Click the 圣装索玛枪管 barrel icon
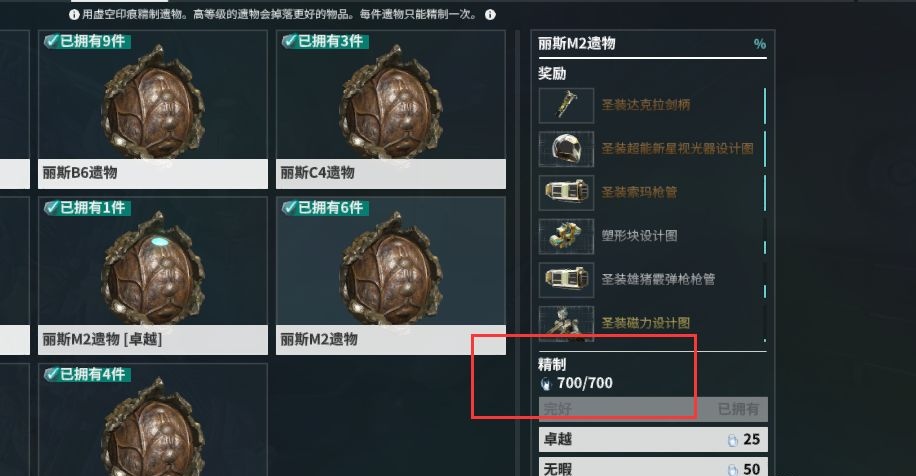The image size is (916, 476). (x=566, y=192)
